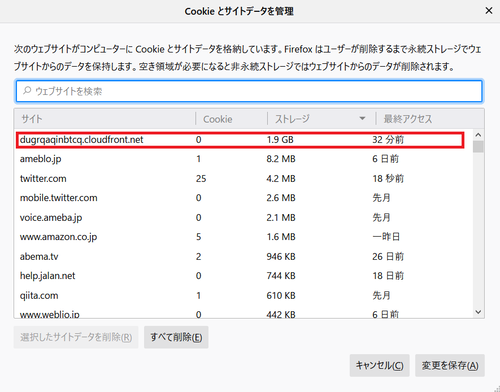Image resolution: width=500 pixels, height=392 pixels.
Task: Select the twitter.com site row
Action: click(243, 179)
